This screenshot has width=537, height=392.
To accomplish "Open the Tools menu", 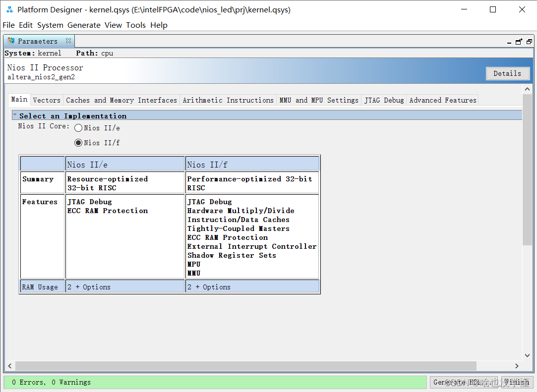I will click(x=136, y=25).
